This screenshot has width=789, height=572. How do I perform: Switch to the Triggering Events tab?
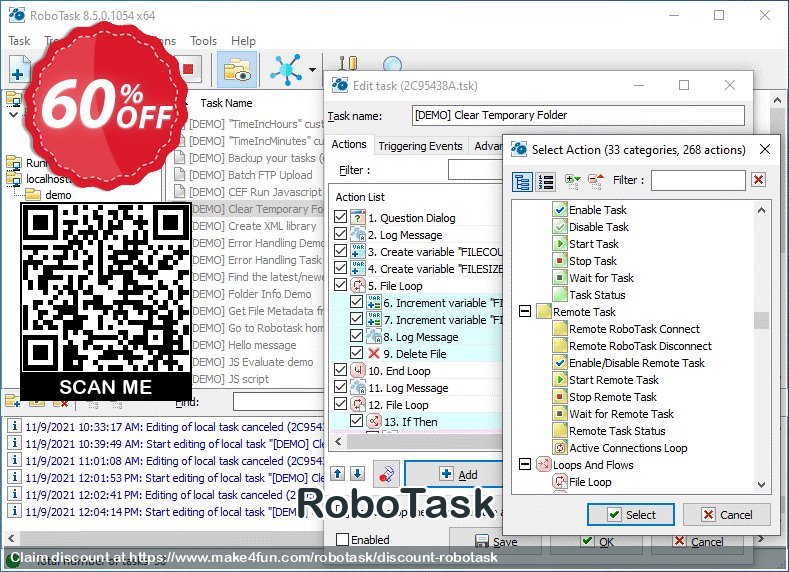point(420,146)
